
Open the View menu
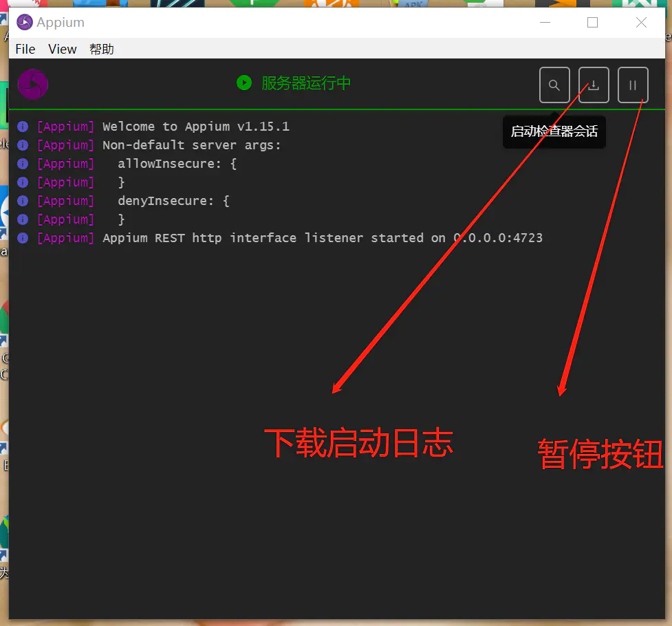[62, 49]
